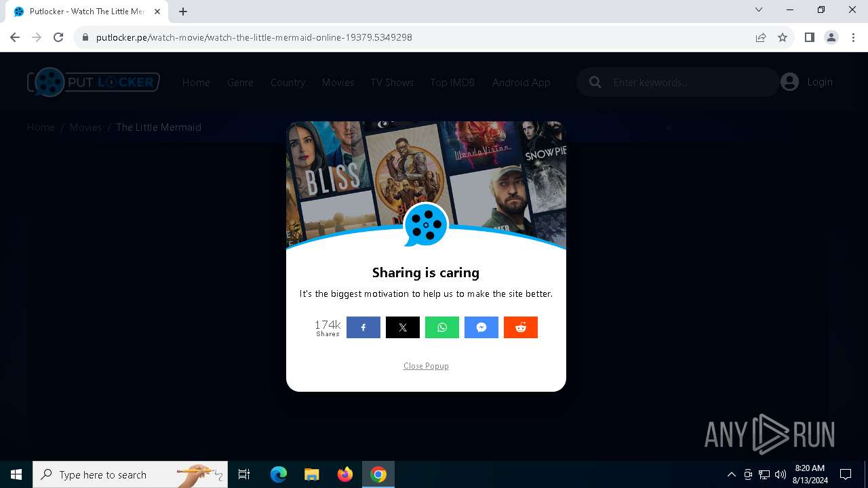Click the Close Popup link

click(x=426, y=366)
